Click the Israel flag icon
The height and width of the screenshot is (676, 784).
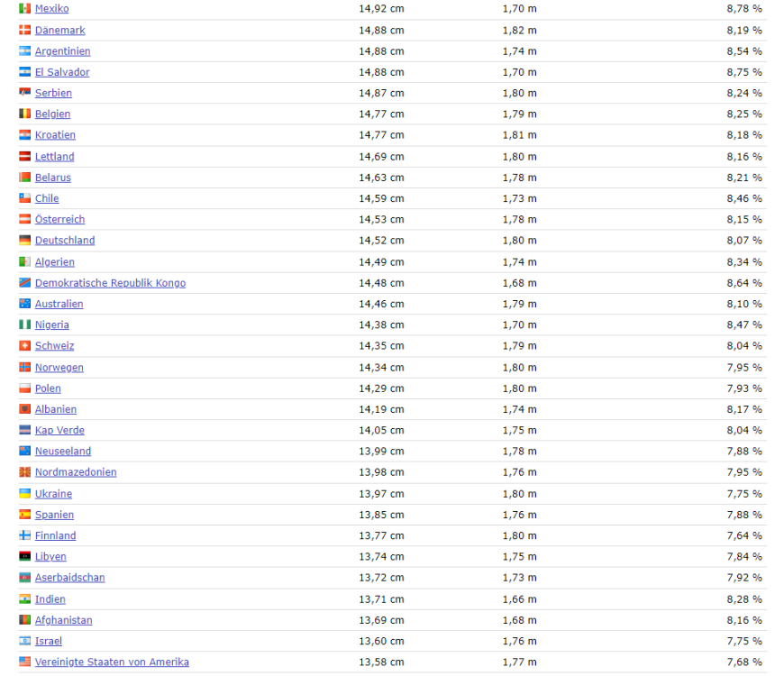point(25,641)
